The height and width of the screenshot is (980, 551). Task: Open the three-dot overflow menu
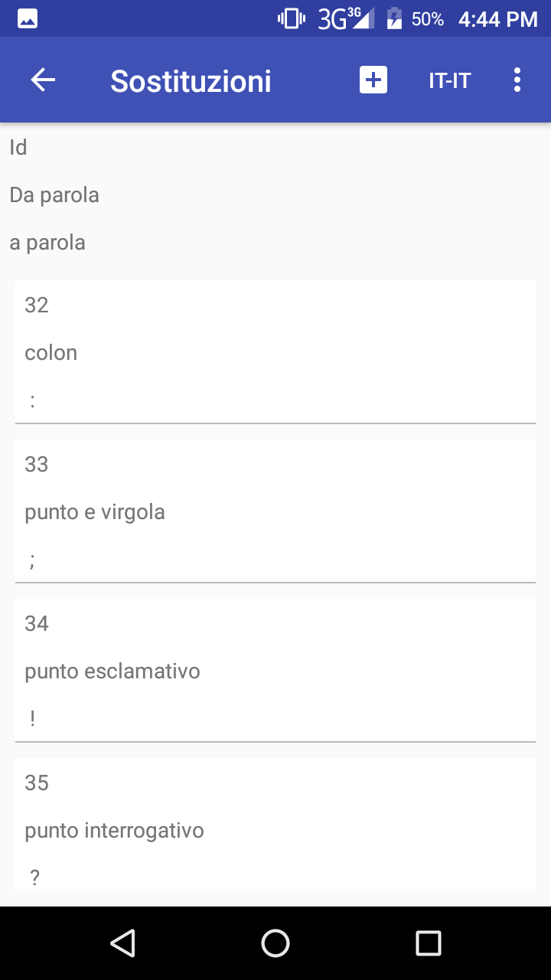(x=517, y=80)
